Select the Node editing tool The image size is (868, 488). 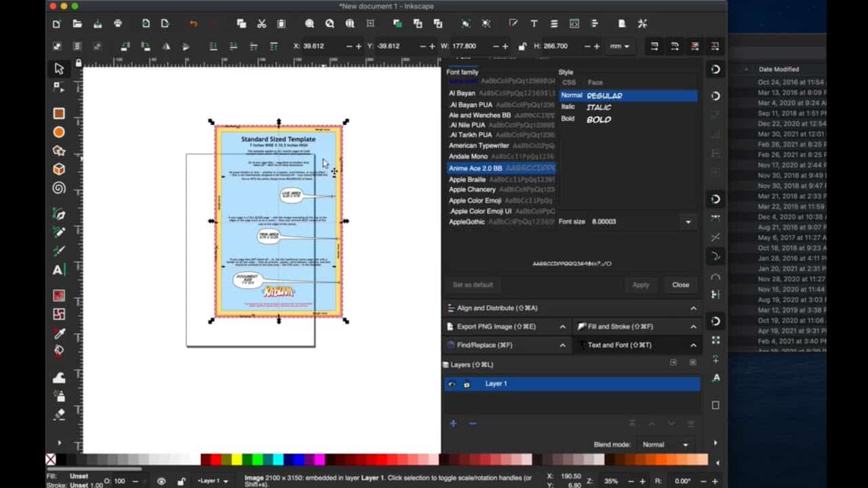coord(60,87)
